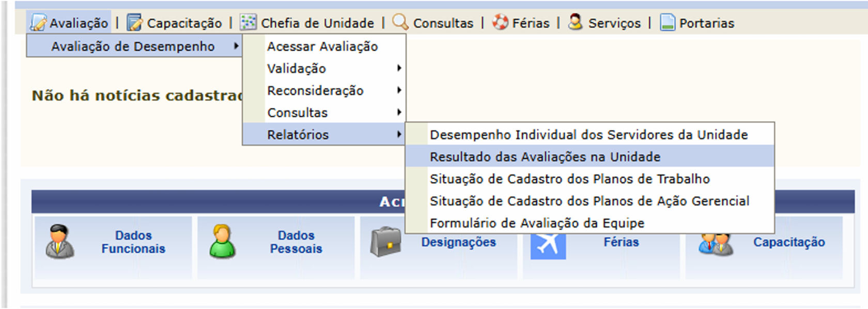Click the Capacitação notepad icon in the menu bar
The image size is (868, 309).
tap(135, 23)
